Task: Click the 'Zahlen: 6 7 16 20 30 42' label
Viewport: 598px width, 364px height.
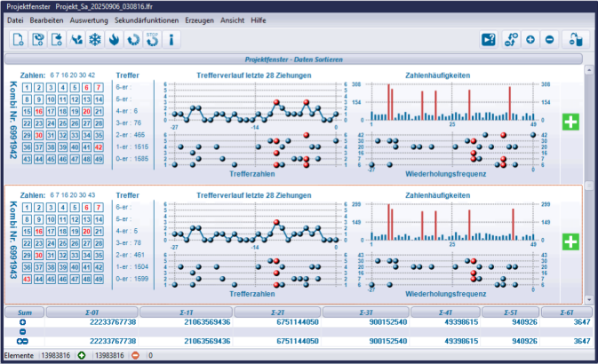Action: (58, 75)
